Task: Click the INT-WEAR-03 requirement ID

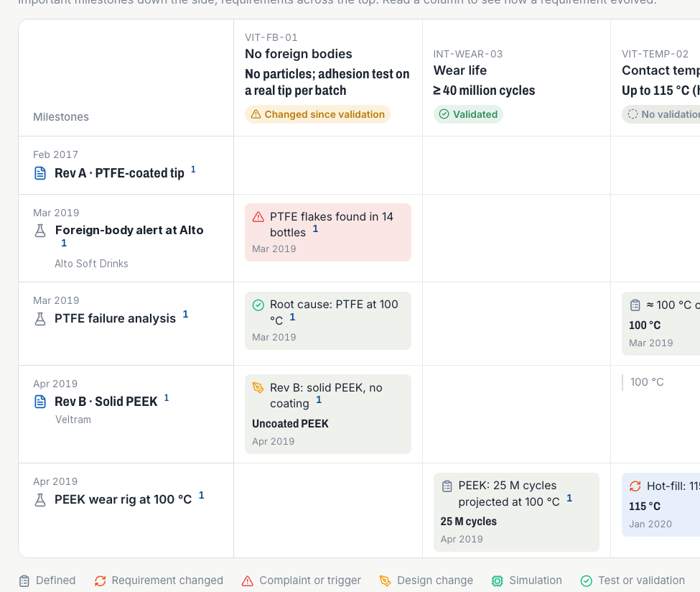Action: [468, 54]
